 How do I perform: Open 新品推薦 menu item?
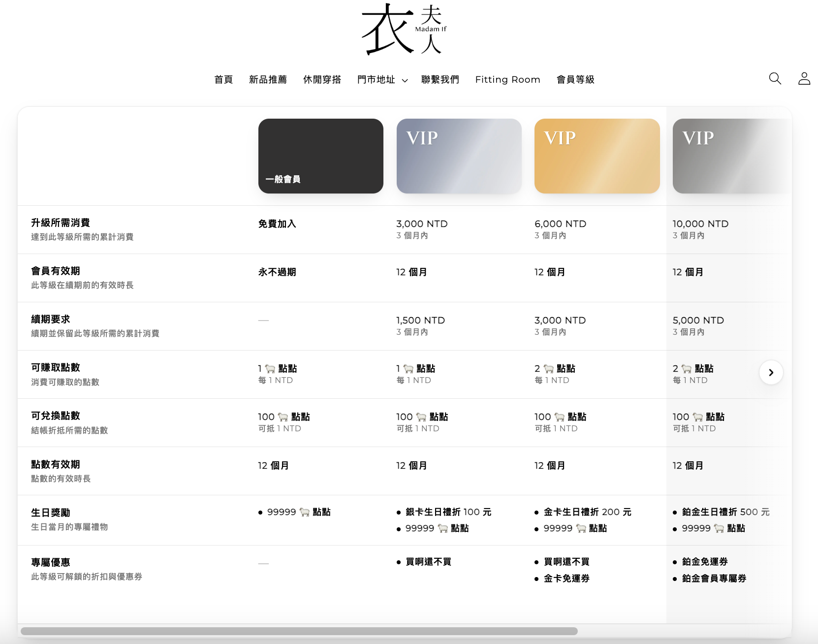point(268,80)
